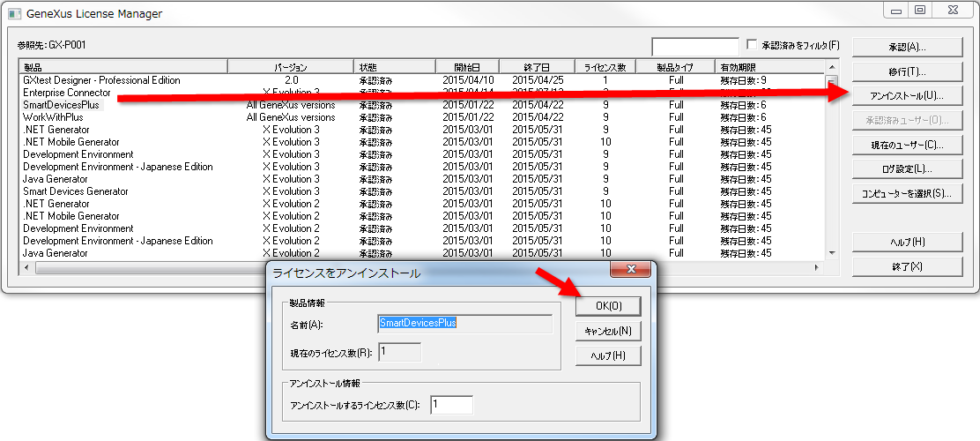The height and width of the screenshot is (441, 980).
Task: Sort by 開始日 column header
Action: [x=467, y=67]
